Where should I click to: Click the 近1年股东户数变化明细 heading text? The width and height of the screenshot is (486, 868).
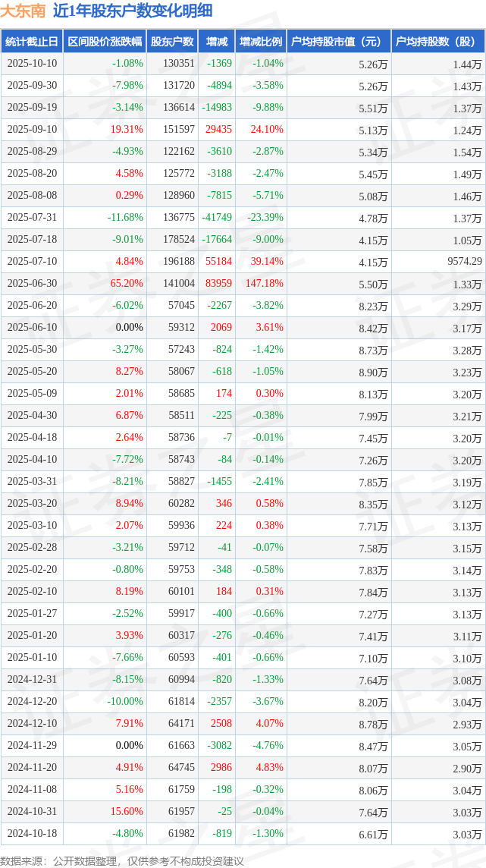coord(133,11)
